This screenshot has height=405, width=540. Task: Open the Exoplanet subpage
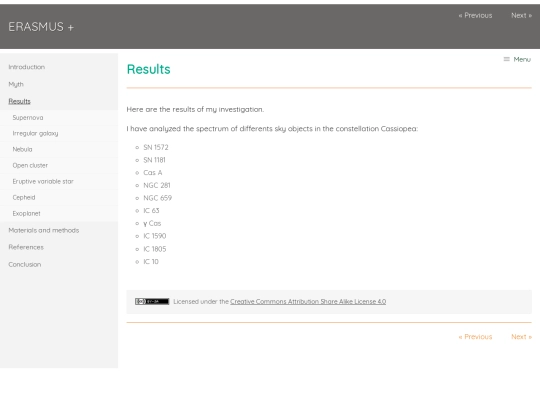tap(26, 214)
